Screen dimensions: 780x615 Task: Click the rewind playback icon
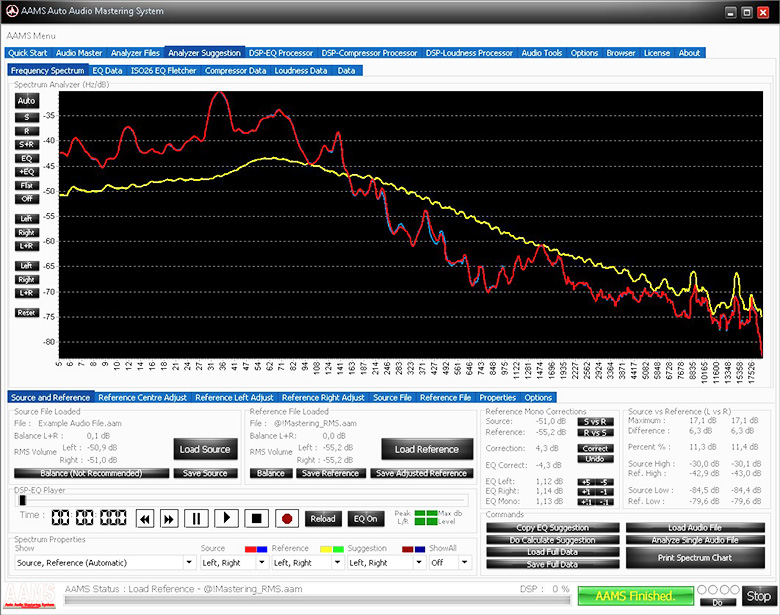click(x=145, y=519)
